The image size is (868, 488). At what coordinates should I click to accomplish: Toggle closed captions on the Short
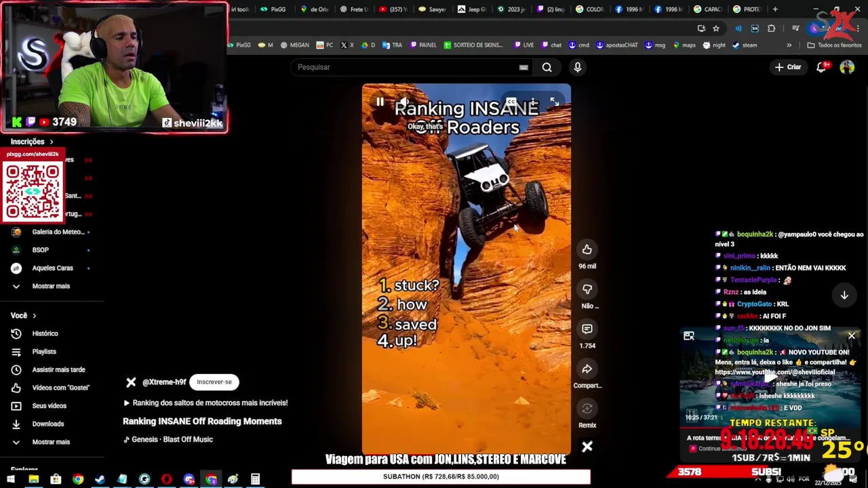click(x=511, y=102)
